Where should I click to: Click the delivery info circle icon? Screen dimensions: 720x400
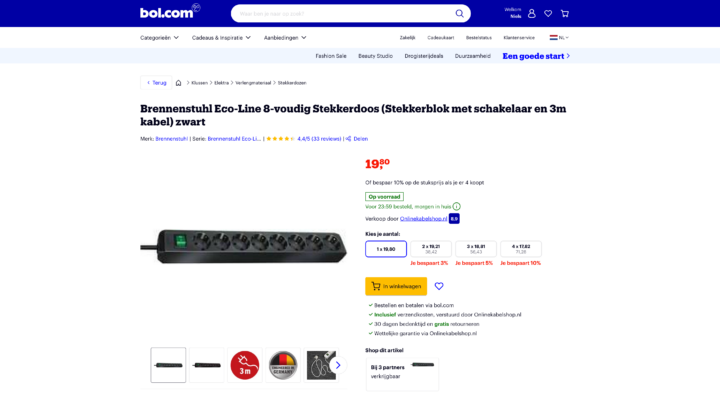(456, 207)
